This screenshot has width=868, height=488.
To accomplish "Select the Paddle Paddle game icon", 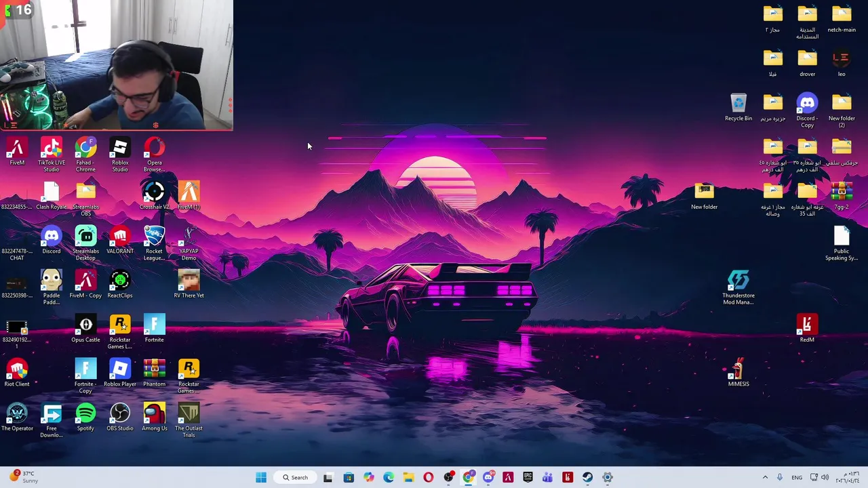I will 52,287.
